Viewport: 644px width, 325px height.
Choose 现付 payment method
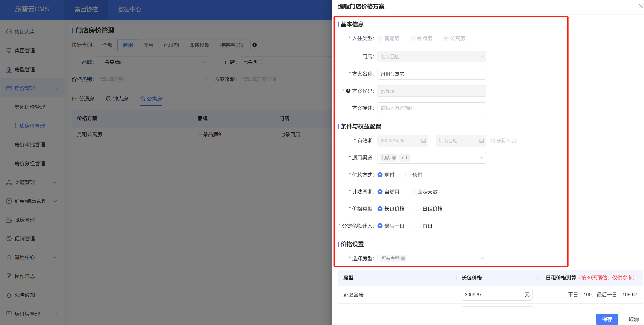(x=380, y=175)
